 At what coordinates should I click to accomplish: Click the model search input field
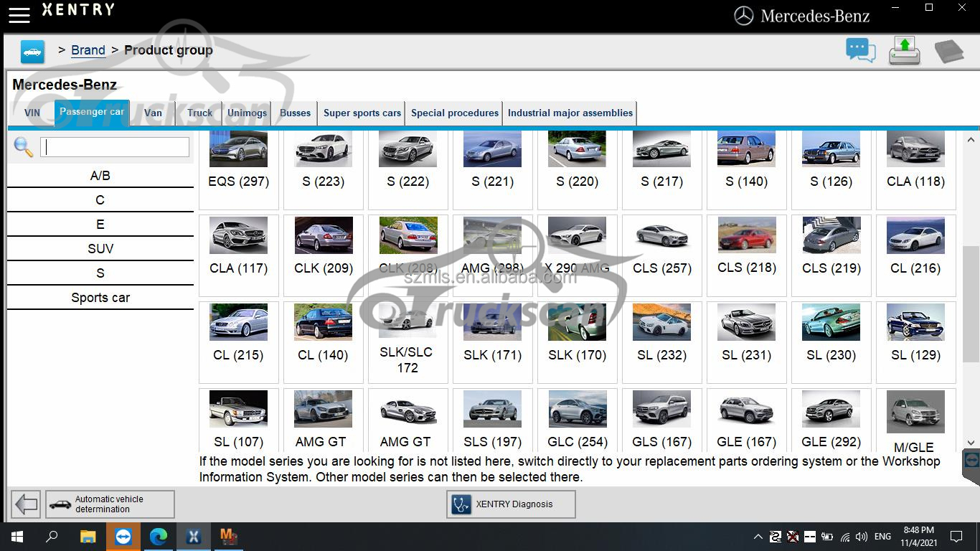click(115, 147)
